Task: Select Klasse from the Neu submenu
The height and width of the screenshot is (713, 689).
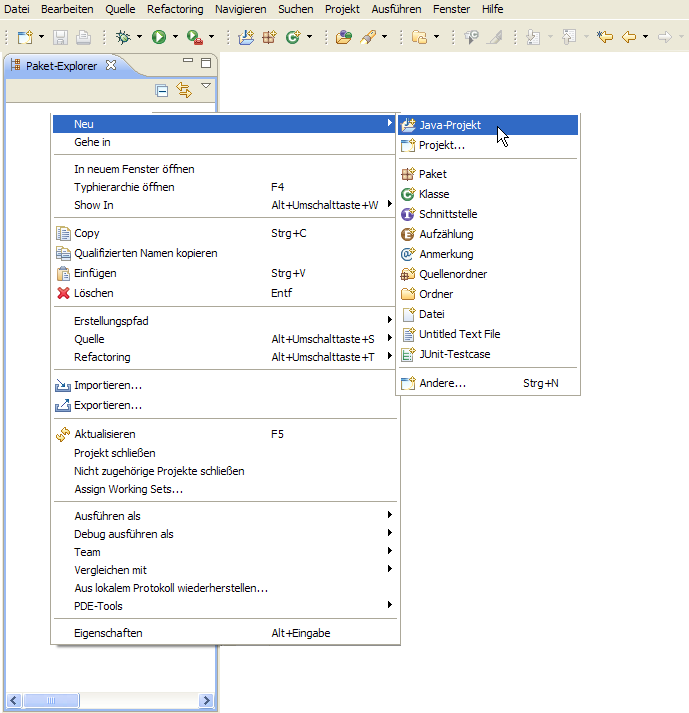Action: tap(434, 194)
